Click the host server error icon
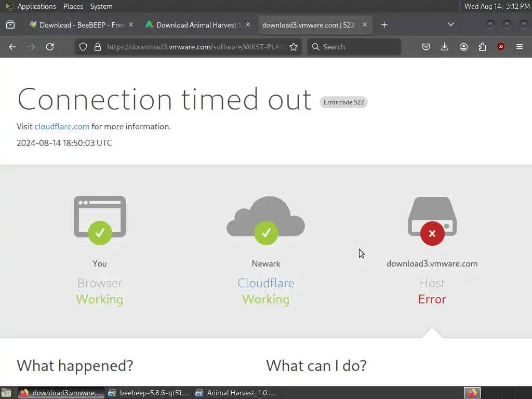Image resolution: width=532 pixels, height=399 pixels. (x=432, y=220)
